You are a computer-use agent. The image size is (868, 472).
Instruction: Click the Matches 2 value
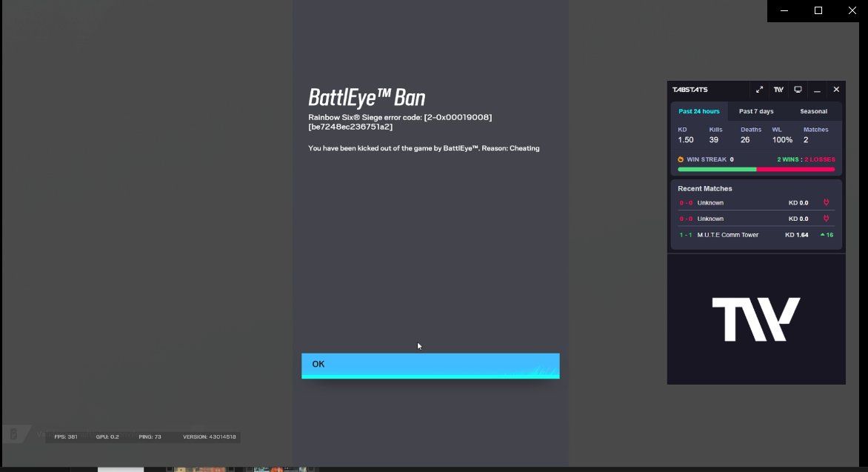(806, 140)
